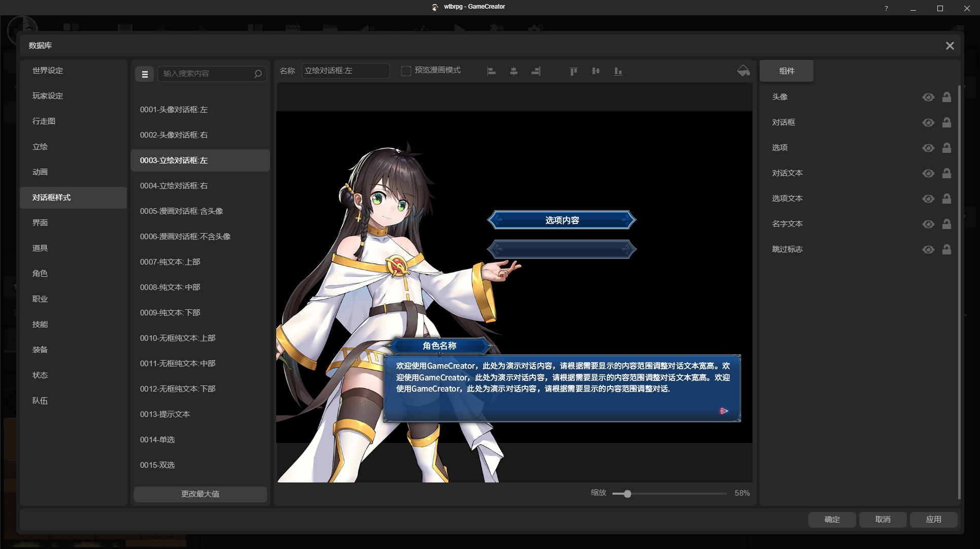Align components to top edge
The height and width of the screenshot is (549, 980).
573,71
